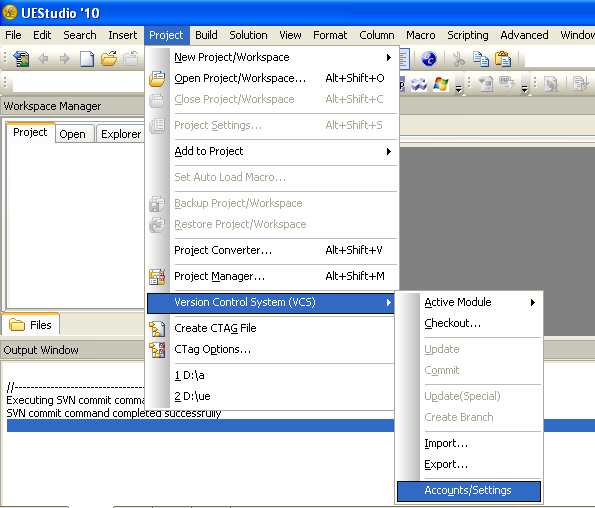Expand the Add to Project submenu arrow
Screen dimensions: 595x508
(389, 151)
